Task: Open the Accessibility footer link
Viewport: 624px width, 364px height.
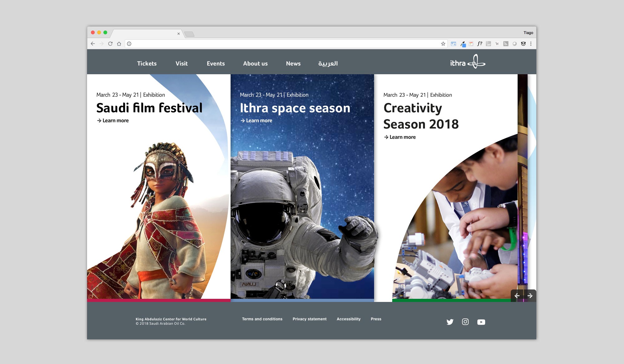Action: pyautogui.click(x=349, y=319)
